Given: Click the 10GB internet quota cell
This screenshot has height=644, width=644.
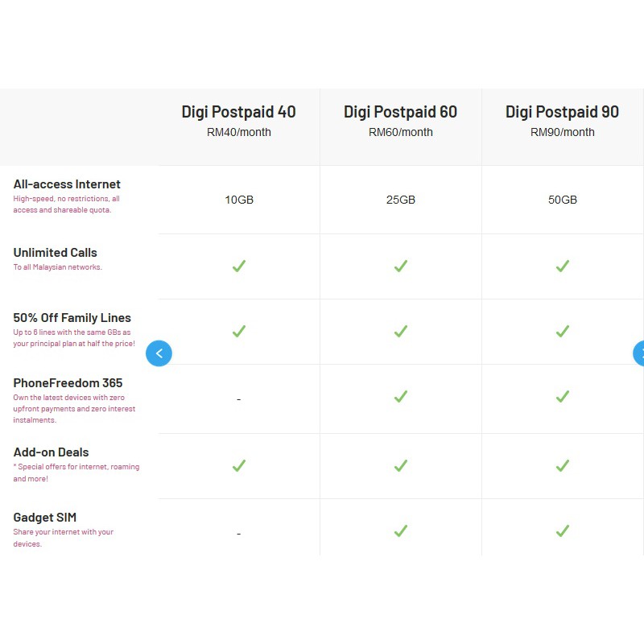Looking at the screenshot, I should (239, 200).
